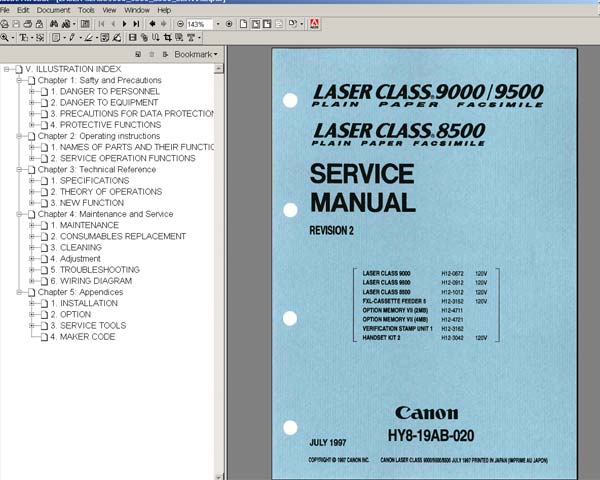Collapse the V. ILLUSTRATION INDEX bookmark
Image resolution: width=600 pixels, height=480 pixels.
6,69
